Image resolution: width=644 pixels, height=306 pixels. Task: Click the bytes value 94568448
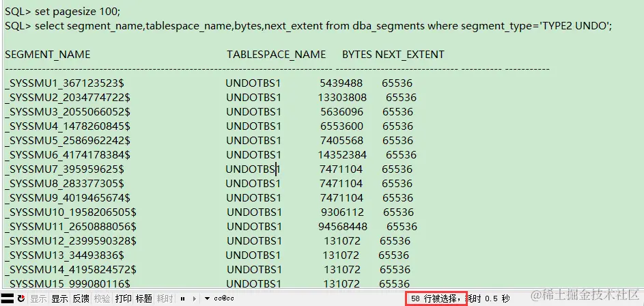pos(343,227)
